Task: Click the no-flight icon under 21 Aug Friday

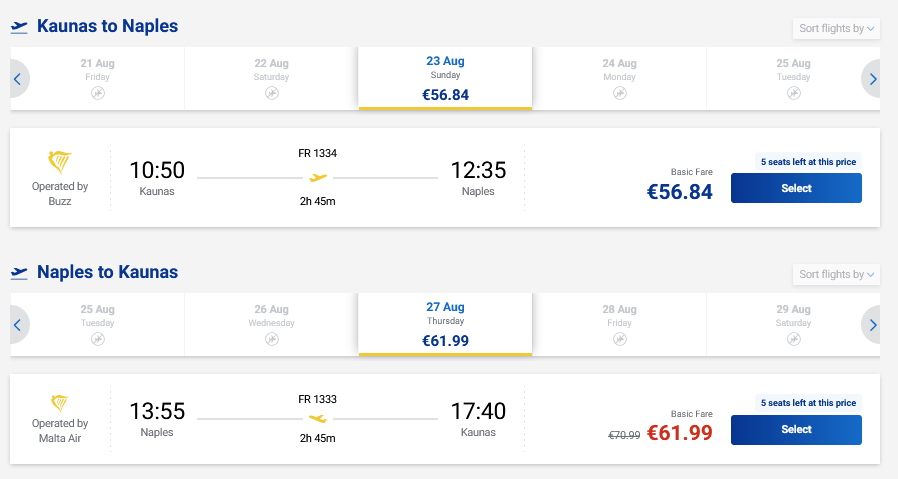Action: 97,93
